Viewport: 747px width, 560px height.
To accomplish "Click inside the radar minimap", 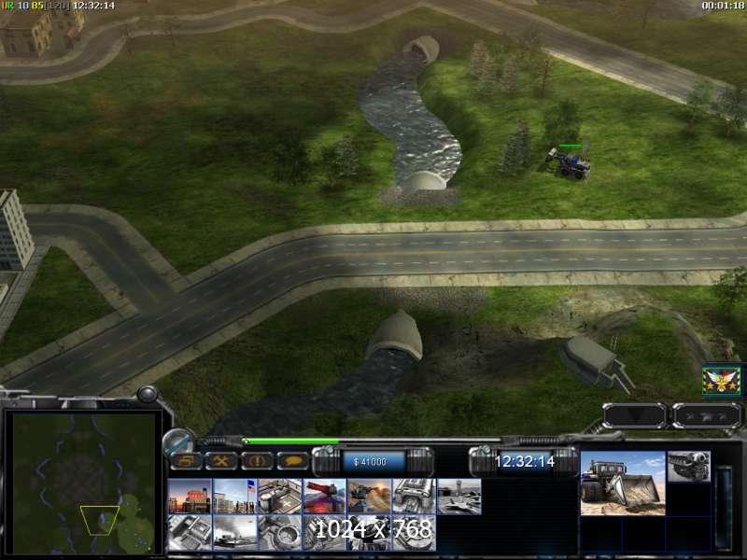I will point(84,483).
